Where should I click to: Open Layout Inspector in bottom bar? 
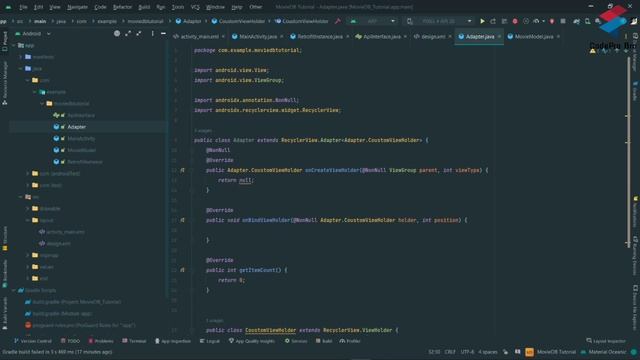pos(606,341)
